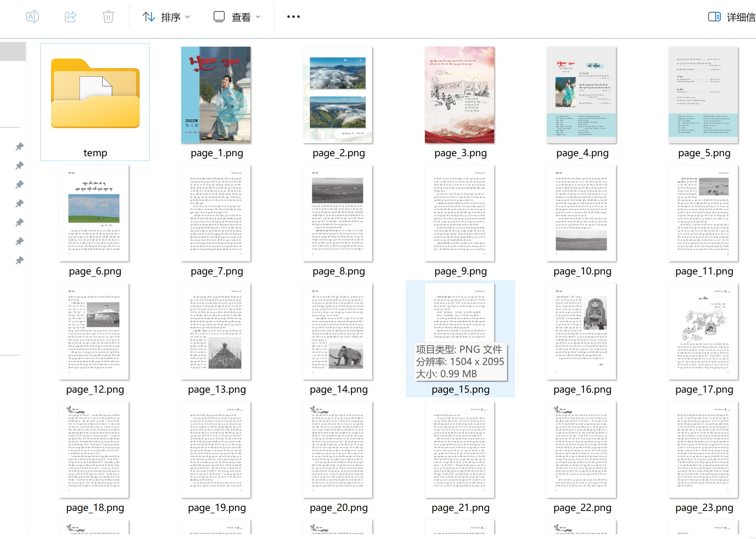Screen dimensions: 756x539
Task: Select the page_22.png thumbnail
Action: (582, 450)
